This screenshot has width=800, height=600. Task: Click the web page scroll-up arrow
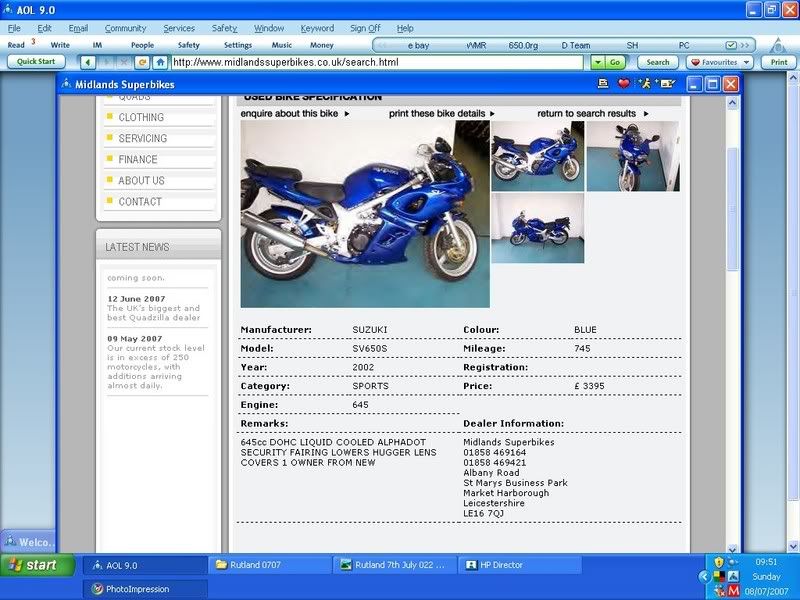click(732, 103)
